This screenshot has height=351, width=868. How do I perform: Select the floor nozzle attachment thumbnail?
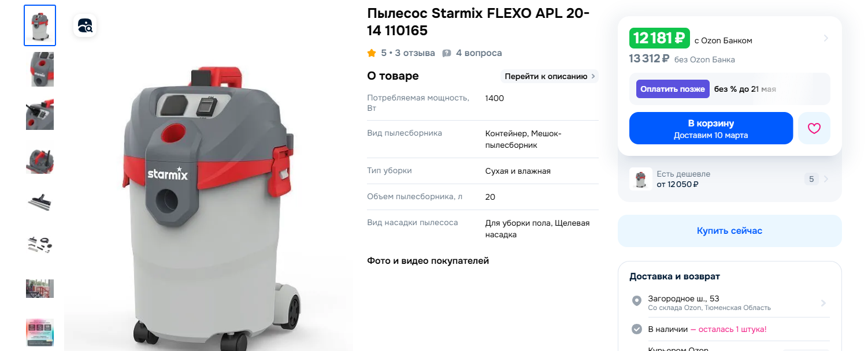[40, 201]
